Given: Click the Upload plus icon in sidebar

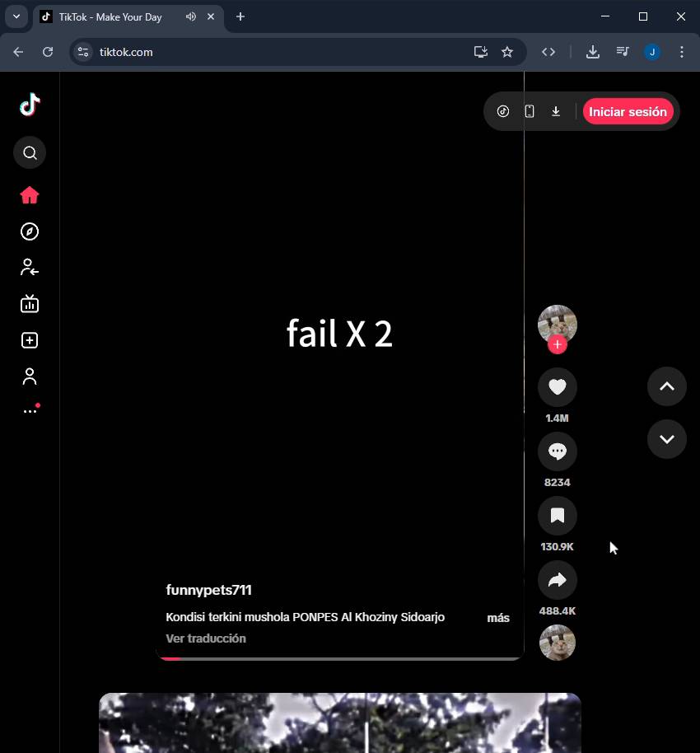Looking at the screenshot, I should (x=30, y=340).
